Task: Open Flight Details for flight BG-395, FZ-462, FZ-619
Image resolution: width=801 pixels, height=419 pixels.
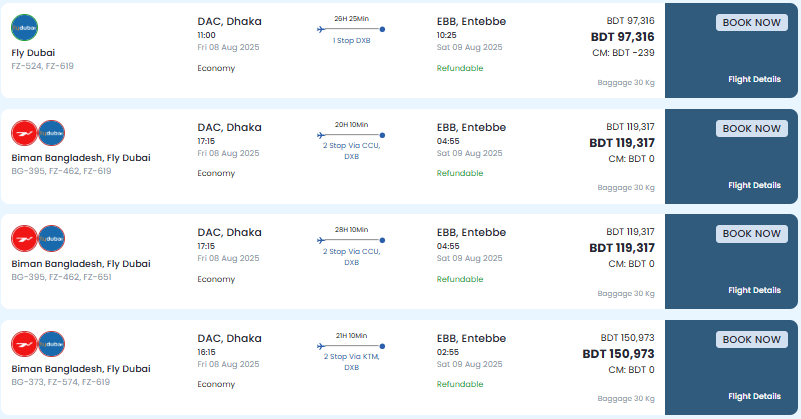Action: point(755,185)
